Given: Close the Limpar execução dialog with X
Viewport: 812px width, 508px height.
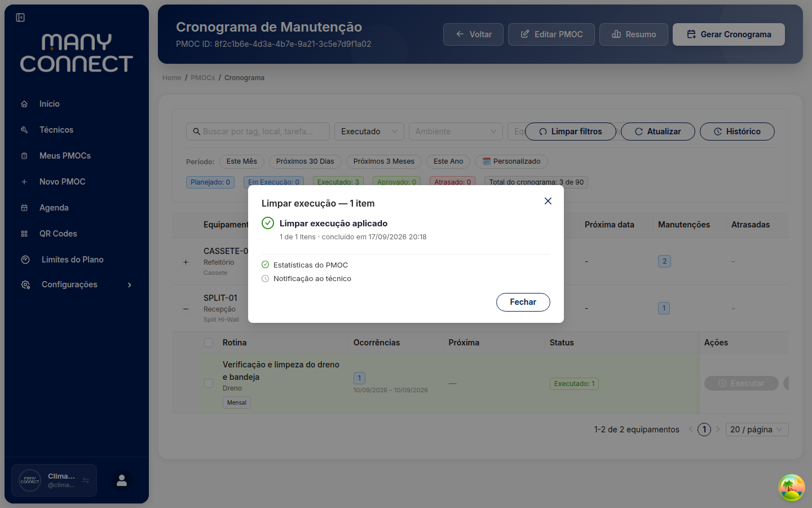Looking at the screenshot, I should point(548,201).
